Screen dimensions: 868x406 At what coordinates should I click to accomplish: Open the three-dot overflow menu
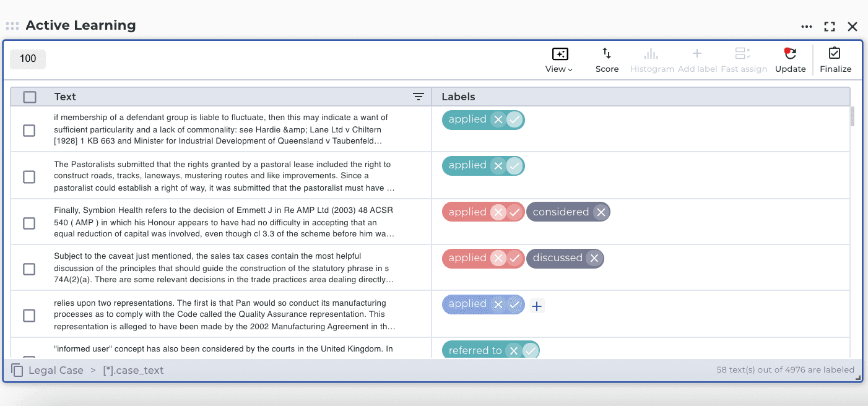click(x=807, y=27)
